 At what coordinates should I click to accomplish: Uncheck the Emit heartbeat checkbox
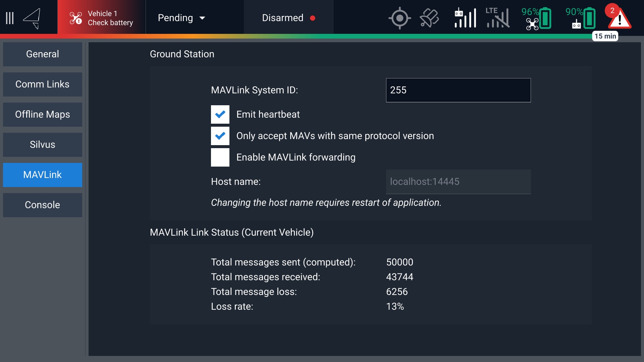[220, 115]
